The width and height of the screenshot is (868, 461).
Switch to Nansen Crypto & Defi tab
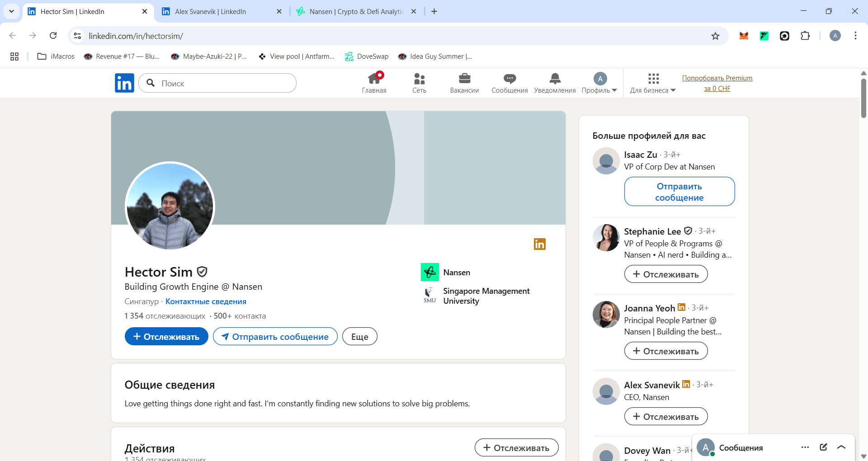pyautogui.click(x=356, y=11)
